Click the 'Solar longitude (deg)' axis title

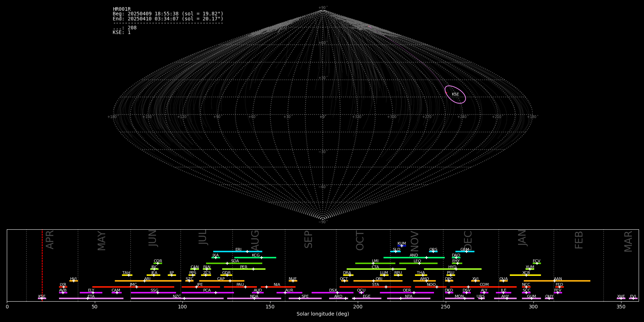(x=323, y=314)
